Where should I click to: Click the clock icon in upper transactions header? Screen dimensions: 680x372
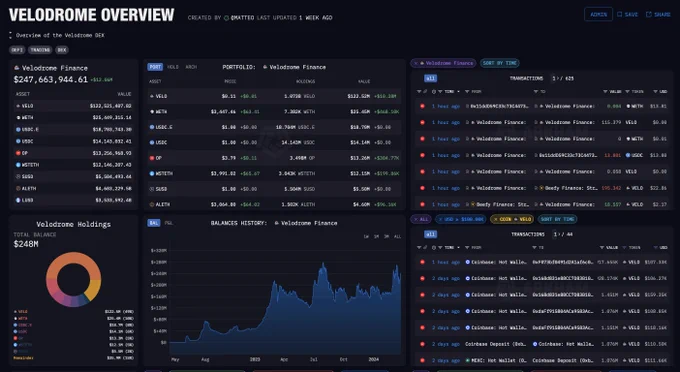click(x=434, y=92)
